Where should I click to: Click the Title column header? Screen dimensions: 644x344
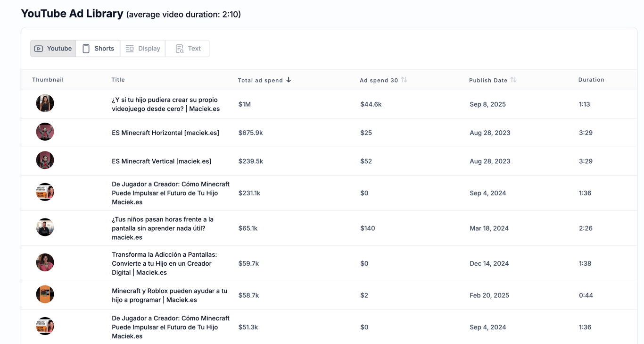(118, 80)
